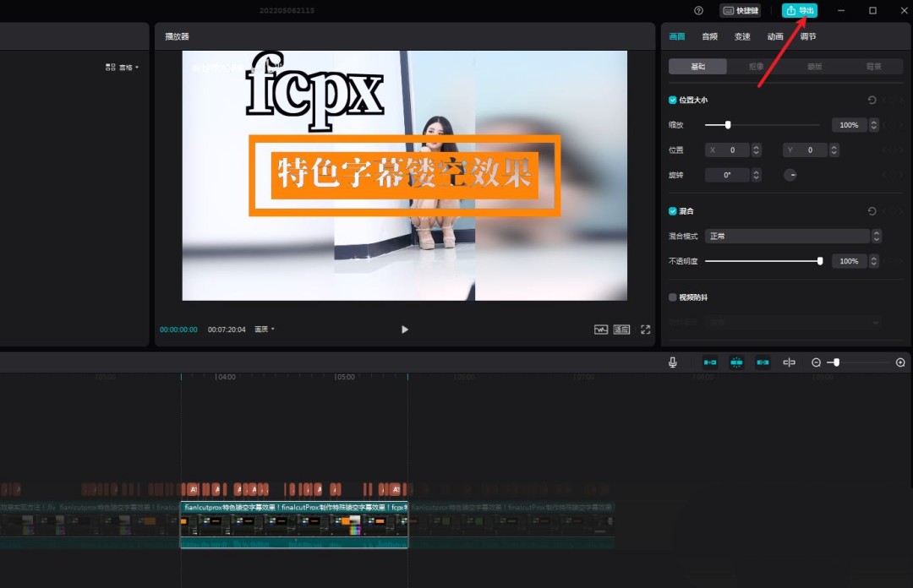The width and height of the screenshot is (913, 588).
Task: Toggle the auto-snap icon in timeline toolbar
Action: (x=736, y=362)
